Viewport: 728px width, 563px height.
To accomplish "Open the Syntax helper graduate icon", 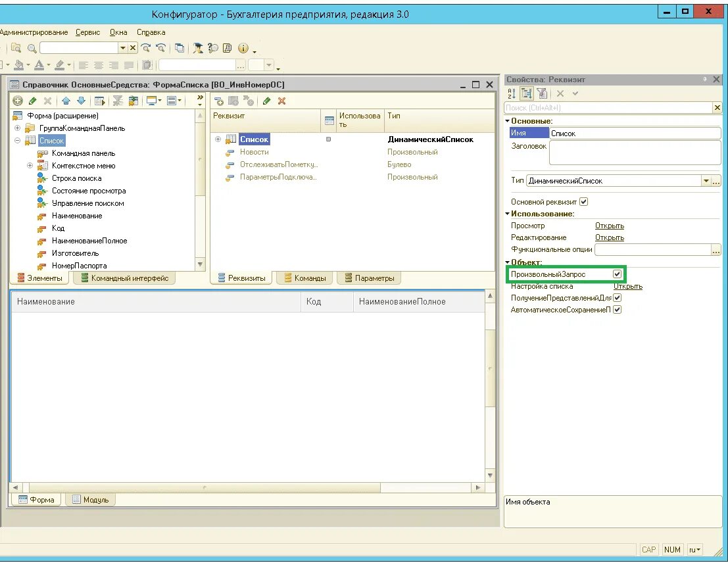I will [198, 48].
